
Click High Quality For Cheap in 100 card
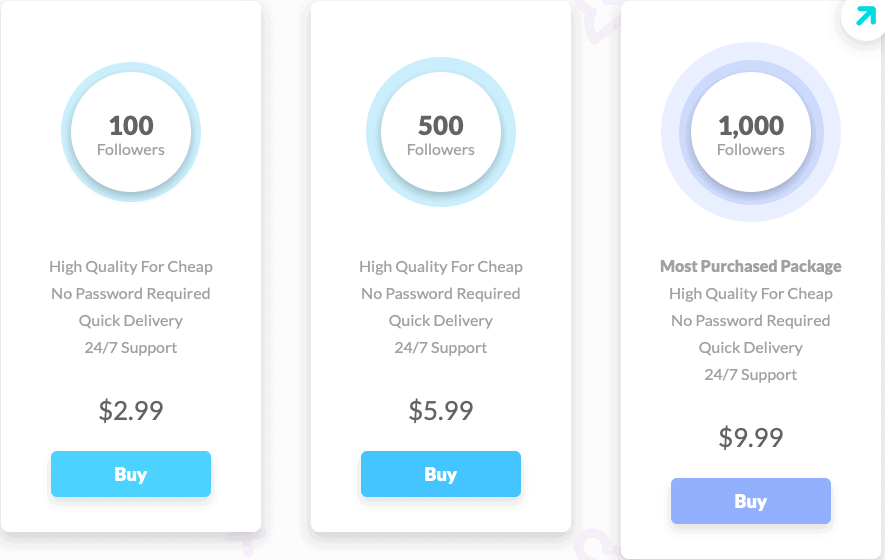coord(131,266)
